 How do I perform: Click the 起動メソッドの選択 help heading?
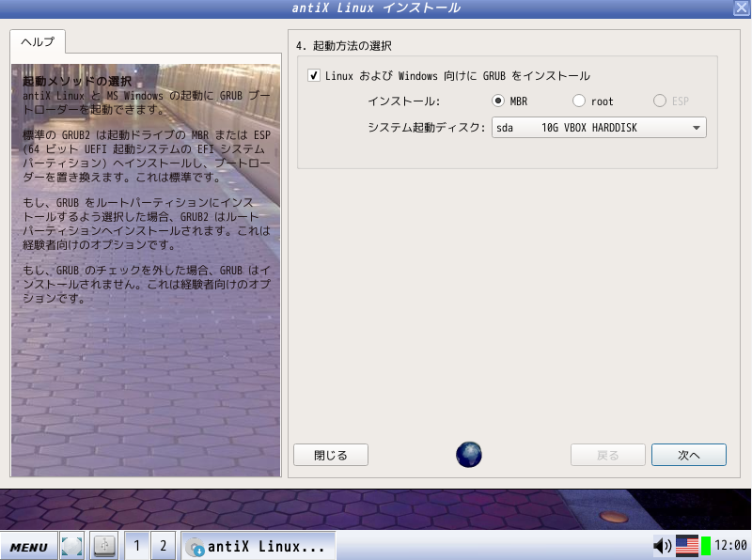click(77, 81)
